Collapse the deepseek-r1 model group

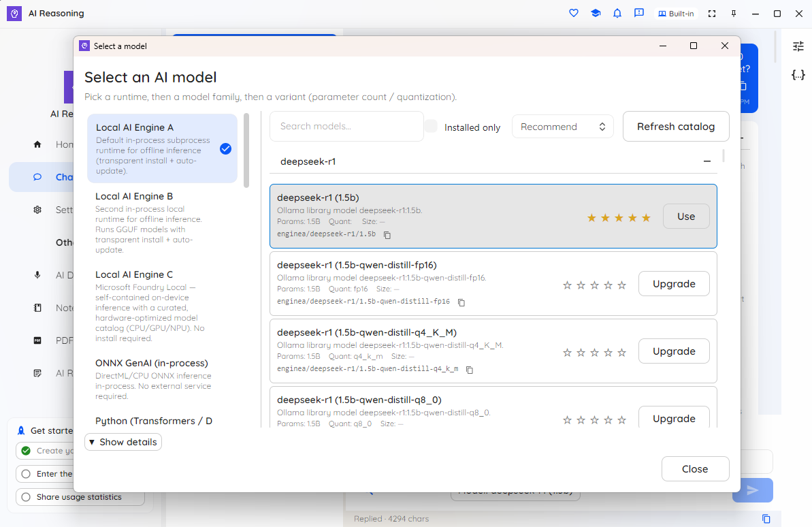(x=707, y=161)
